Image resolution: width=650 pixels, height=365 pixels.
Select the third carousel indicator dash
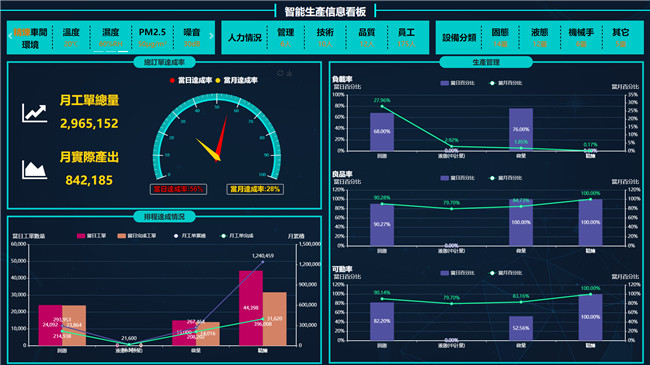[123, 51]
